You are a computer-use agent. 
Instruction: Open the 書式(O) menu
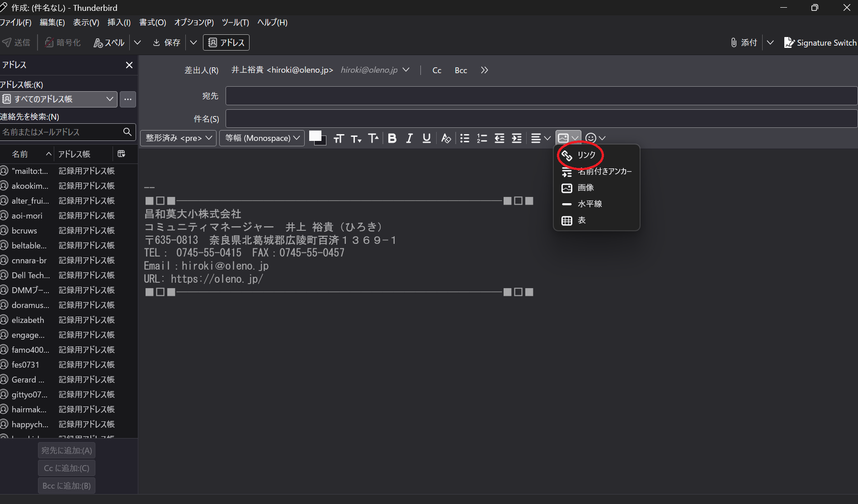point(153,23)
